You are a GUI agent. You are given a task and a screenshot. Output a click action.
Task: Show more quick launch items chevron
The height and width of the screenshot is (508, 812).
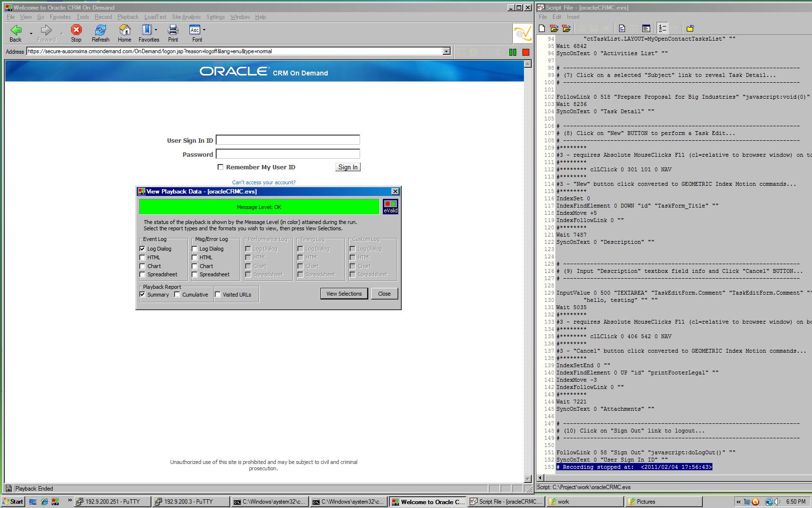(x=70, y=501)
